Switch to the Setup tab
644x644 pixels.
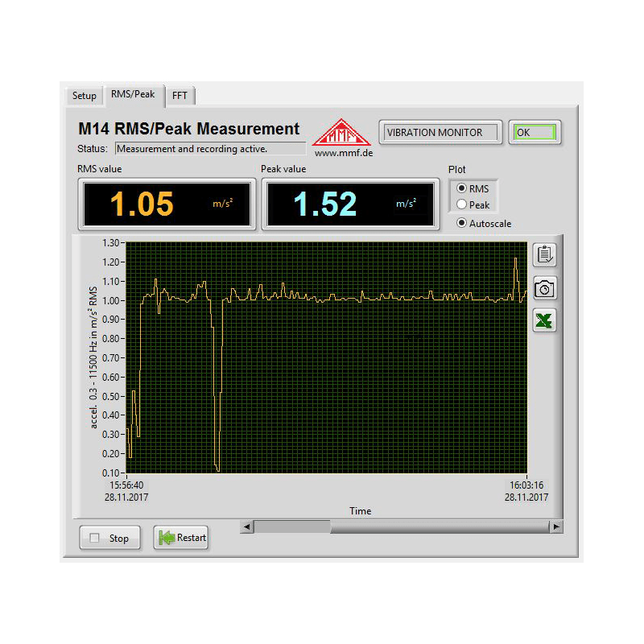tap(84, 96)
